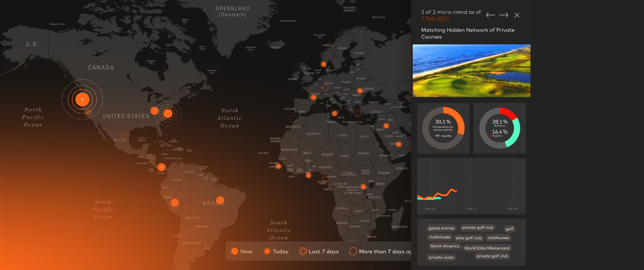Select the marker near Kenya

363,187
